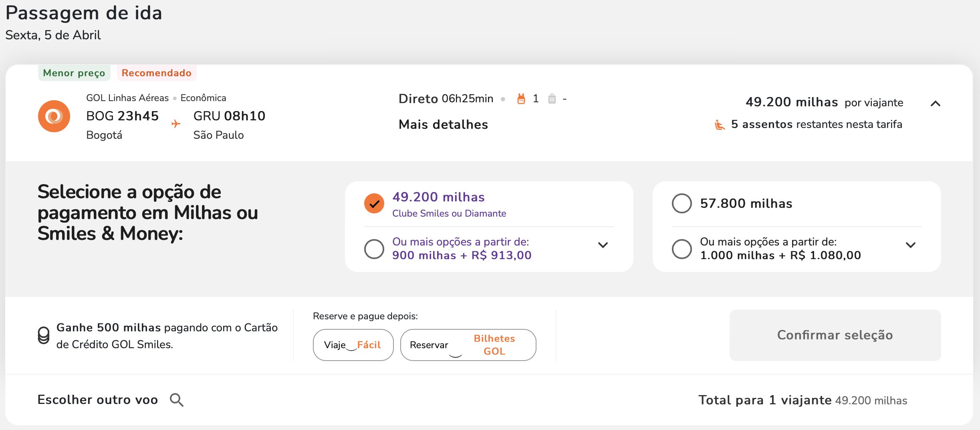Click Reservar Bilhetes GOL button

(468, 345)
